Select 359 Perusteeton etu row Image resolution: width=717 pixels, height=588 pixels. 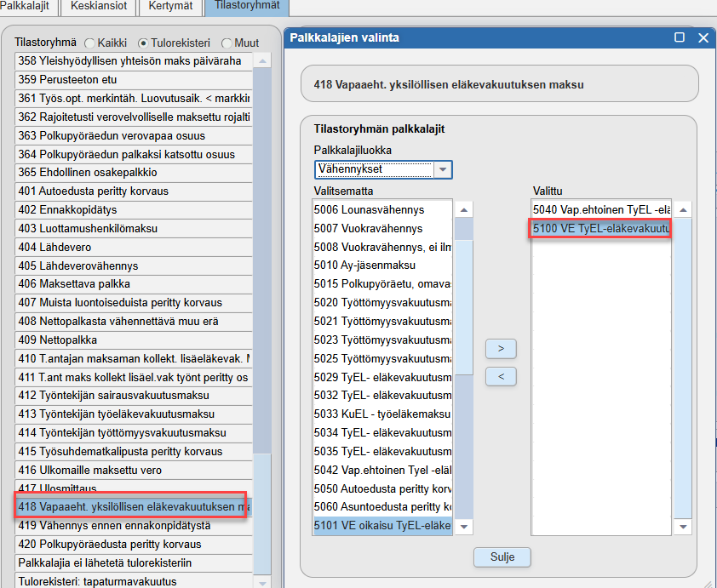pos(134,79)
